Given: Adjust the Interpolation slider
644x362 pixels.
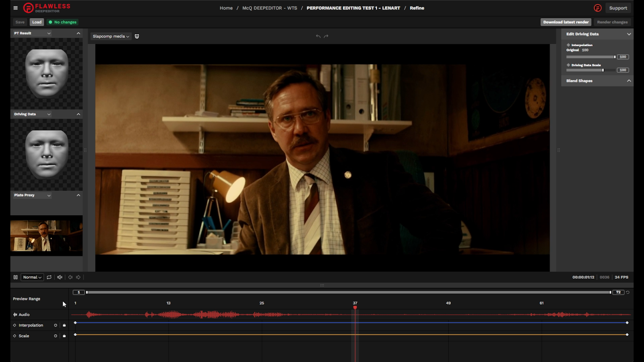Looking at the screenshot, I should coord(591,57).
